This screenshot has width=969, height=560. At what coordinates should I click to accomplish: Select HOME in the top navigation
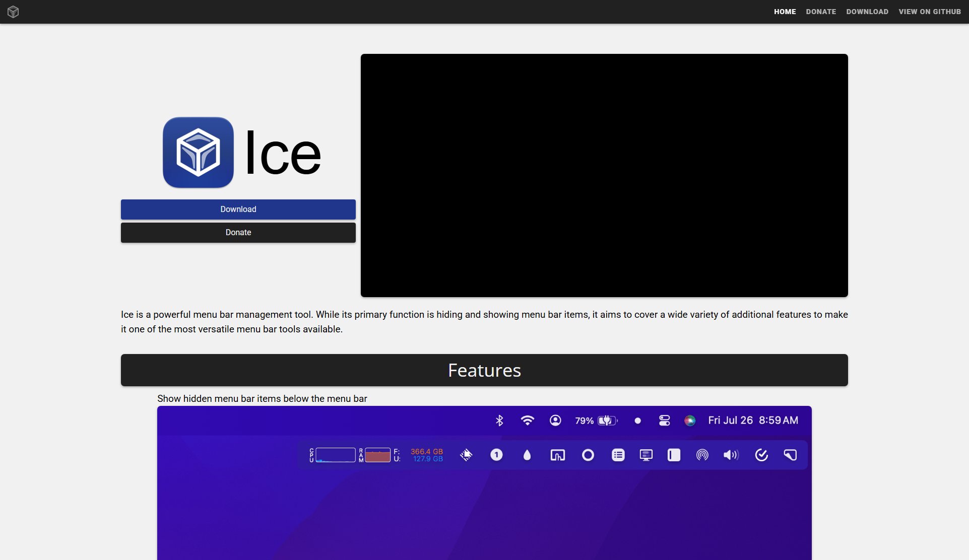(785, 11)
